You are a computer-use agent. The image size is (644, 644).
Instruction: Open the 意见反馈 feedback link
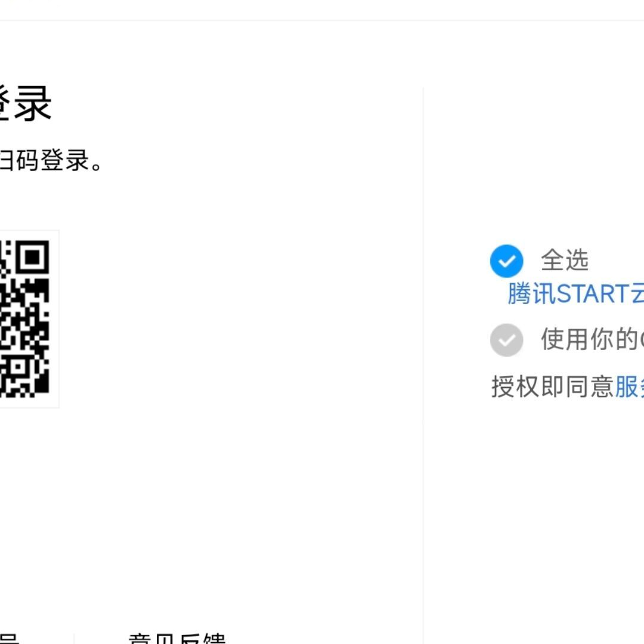(x=177, y=639)
